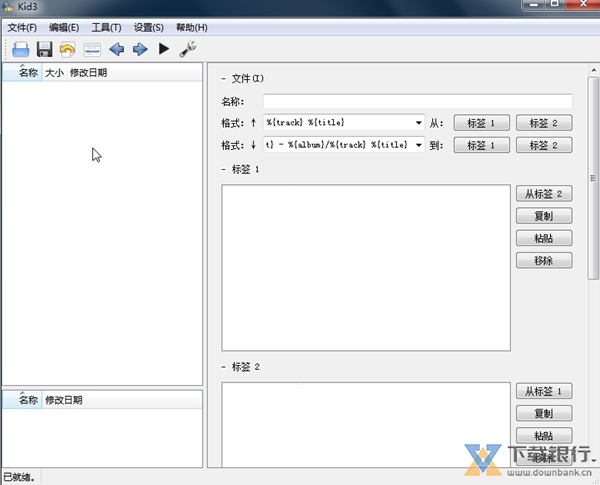The image size is (600, 485).
Task: Click 复制 in 标签 1 section
Action: coord(544,216)
